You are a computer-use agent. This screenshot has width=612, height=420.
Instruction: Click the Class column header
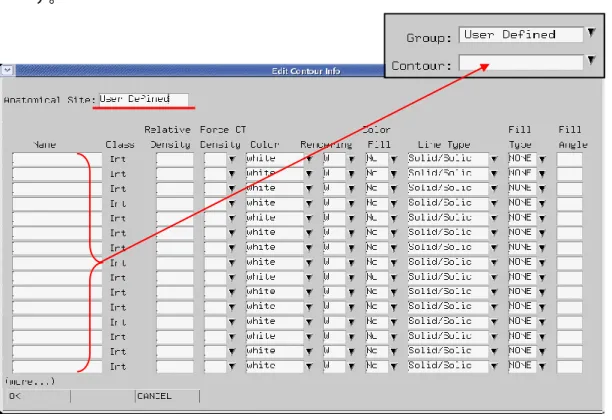[120, 145]
